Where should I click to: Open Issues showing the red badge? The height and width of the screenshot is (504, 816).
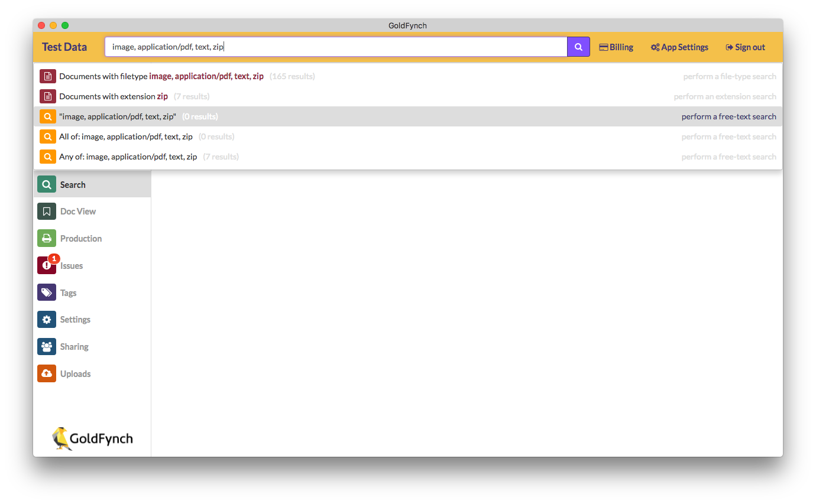tap(46, 265)
